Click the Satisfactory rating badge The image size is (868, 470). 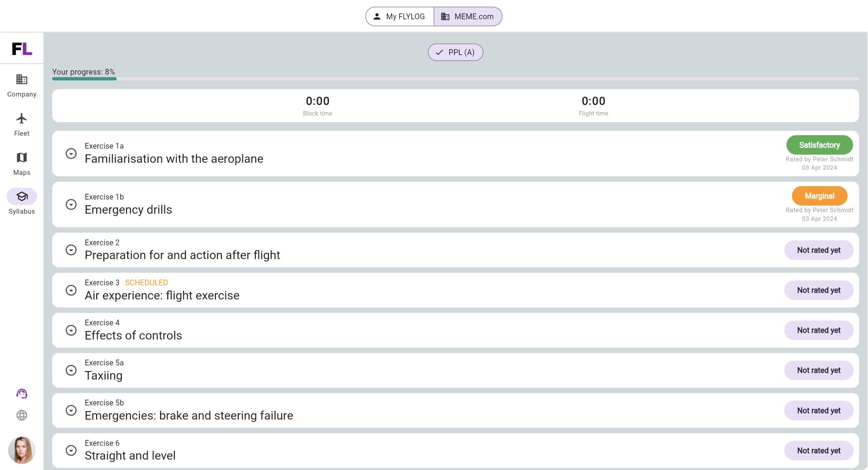coord(819,145)
